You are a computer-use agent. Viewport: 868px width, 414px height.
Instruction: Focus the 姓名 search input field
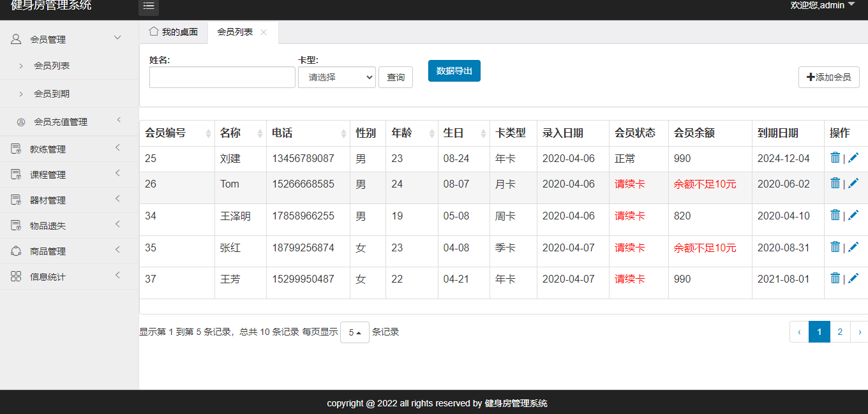click(222, 77)
